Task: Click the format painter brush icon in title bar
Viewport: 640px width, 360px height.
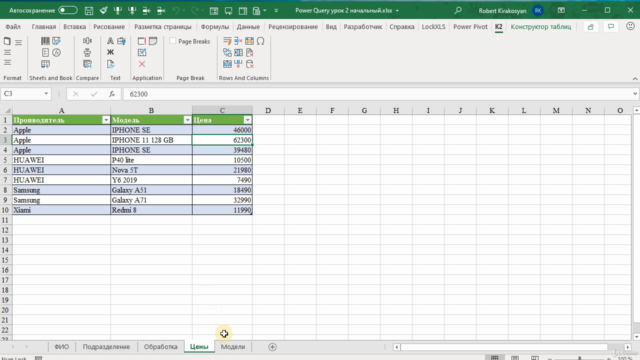Action: (x=103, y=11)
